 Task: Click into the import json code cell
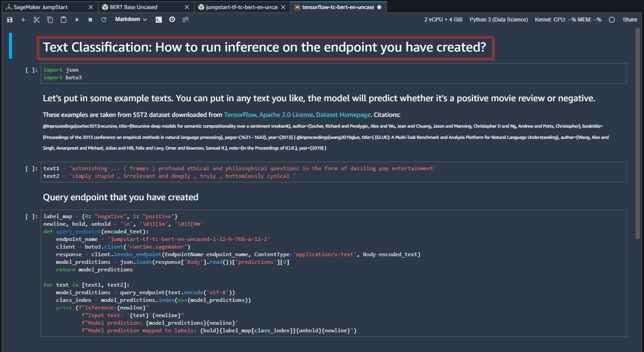334,73
